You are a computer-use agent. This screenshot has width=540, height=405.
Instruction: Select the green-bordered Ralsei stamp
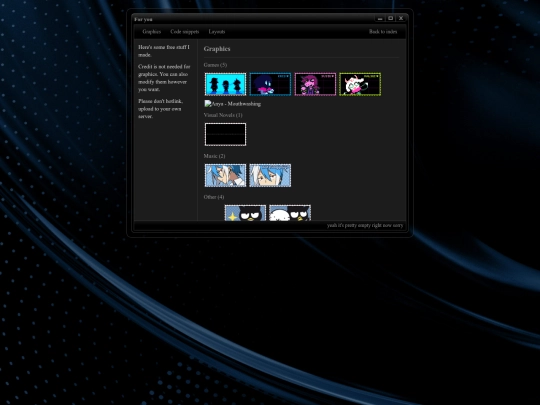coord(360,84)
